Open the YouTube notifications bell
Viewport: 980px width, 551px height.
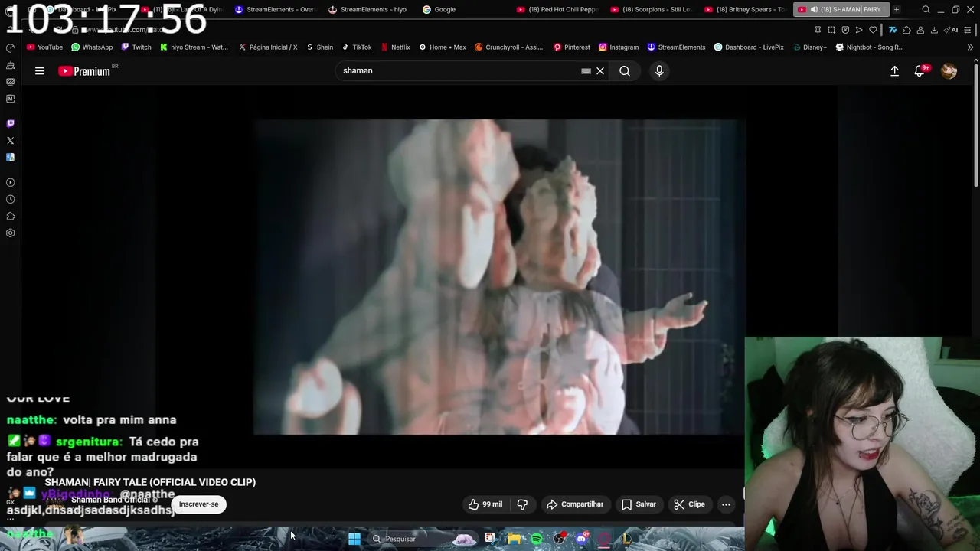click(x=920, y=71)
